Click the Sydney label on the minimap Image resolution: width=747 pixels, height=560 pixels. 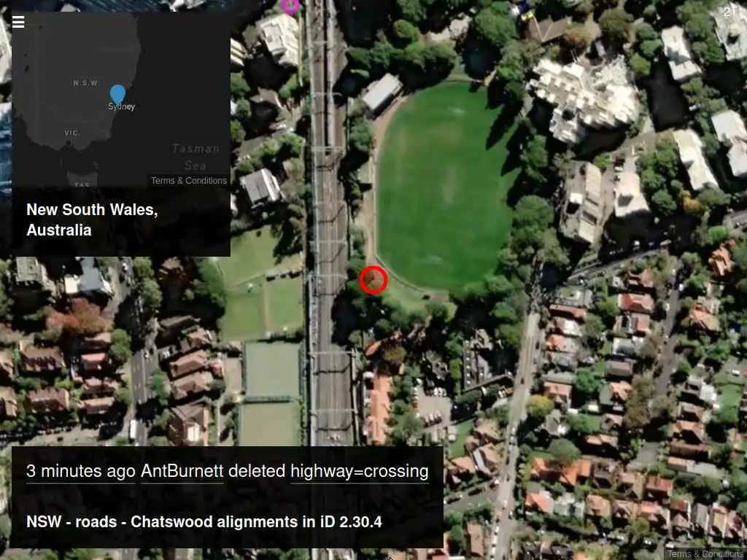pos(122,106)
